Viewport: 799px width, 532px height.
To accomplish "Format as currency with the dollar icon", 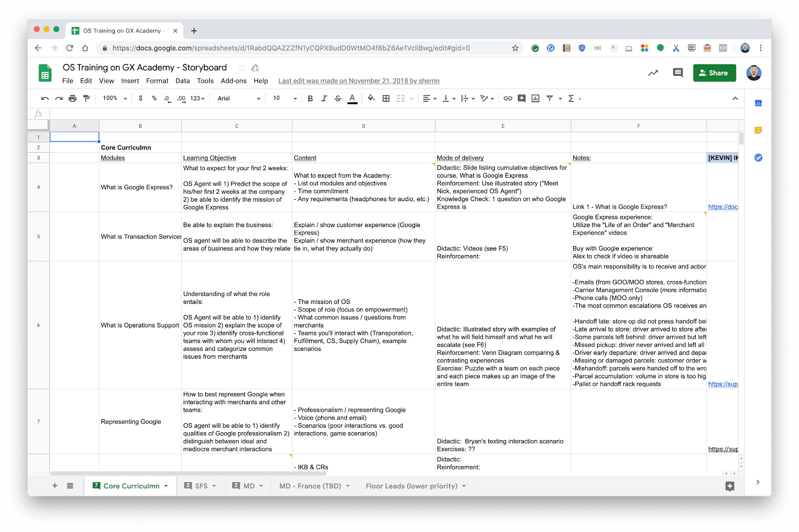I will tap(141, 98).
